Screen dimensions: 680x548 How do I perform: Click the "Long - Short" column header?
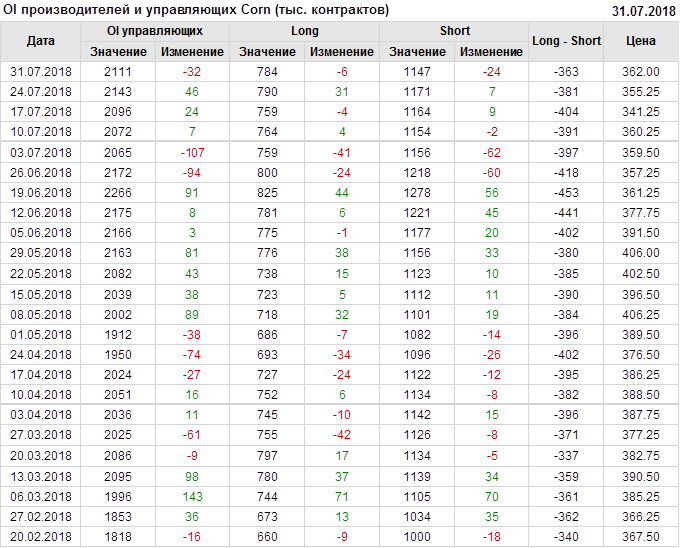pyautogui.click(x=566, y=41)
